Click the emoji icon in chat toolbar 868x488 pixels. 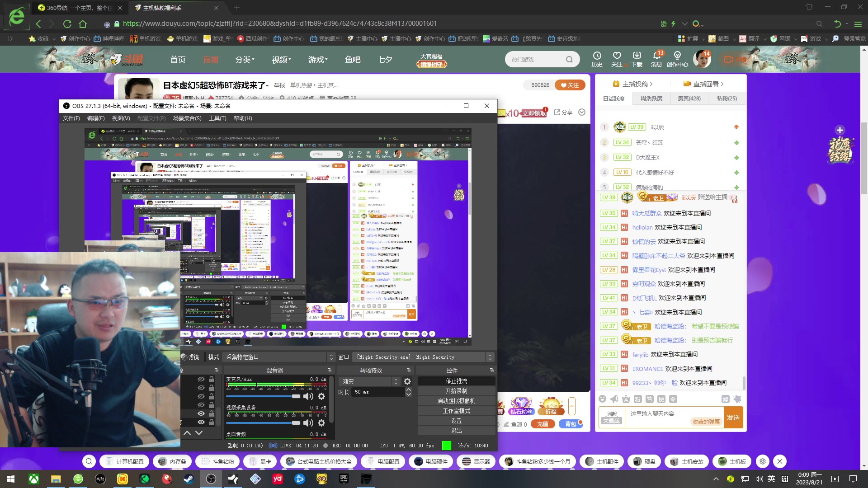[602, 399]
